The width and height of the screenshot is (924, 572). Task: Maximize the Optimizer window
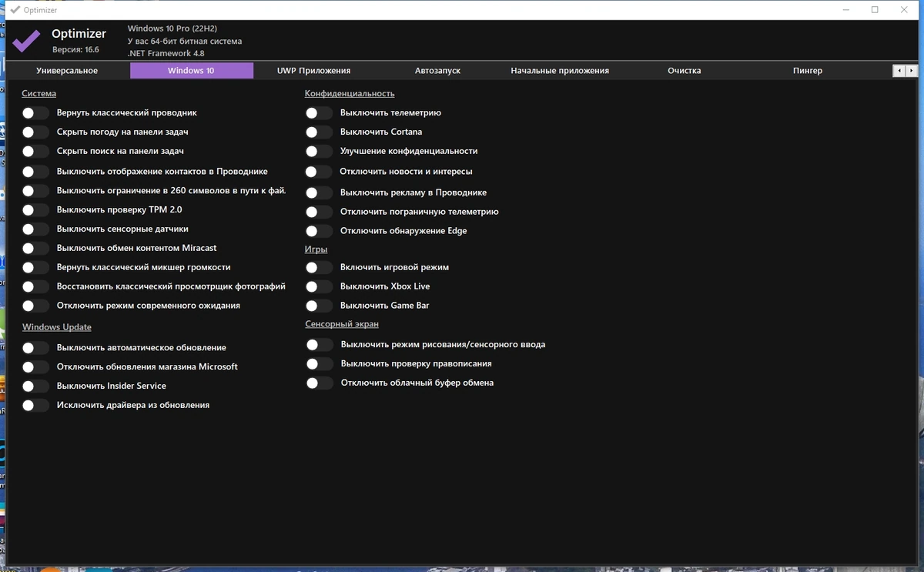[x=875, y=10]
